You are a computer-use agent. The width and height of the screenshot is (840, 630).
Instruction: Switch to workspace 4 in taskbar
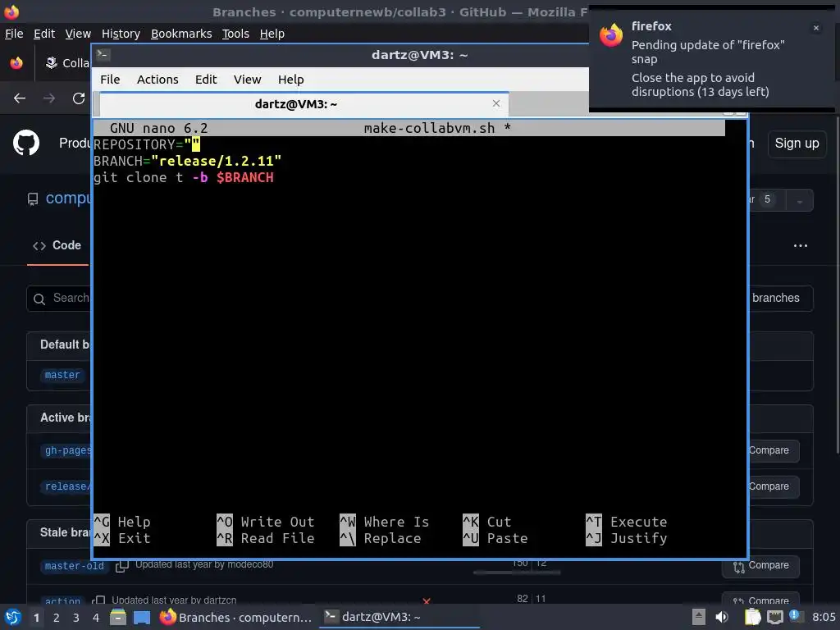[x=96, y=617]
